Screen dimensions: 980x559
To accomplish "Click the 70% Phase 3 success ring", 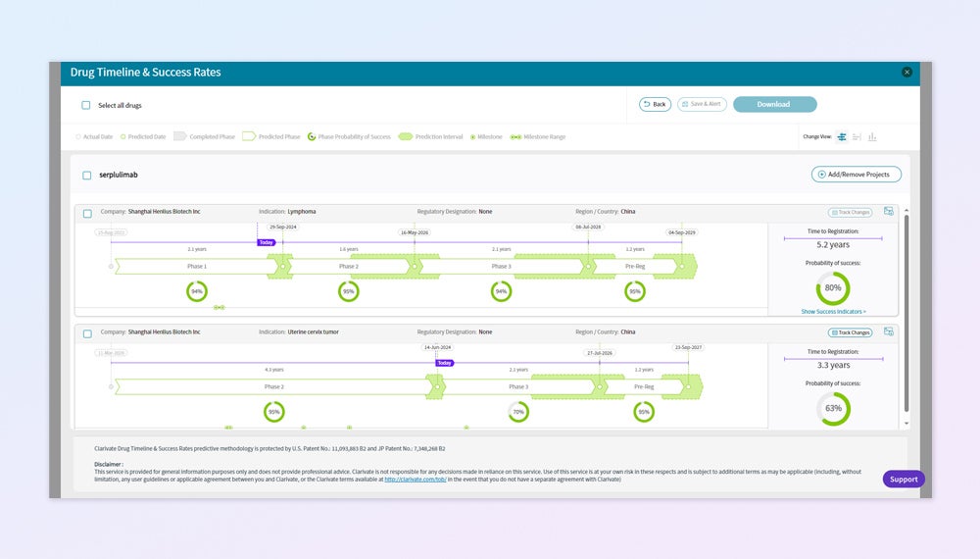I will coord(518,412).
